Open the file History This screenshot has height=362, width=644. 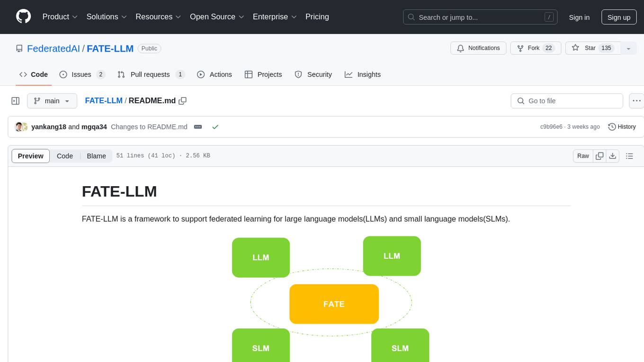click(622, 127)
